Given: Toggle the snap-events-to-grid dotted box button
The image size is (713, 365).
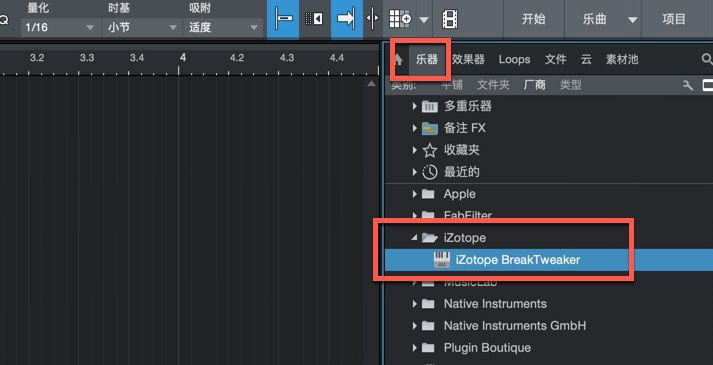Looking at the screenshot, I should (314, 19).
